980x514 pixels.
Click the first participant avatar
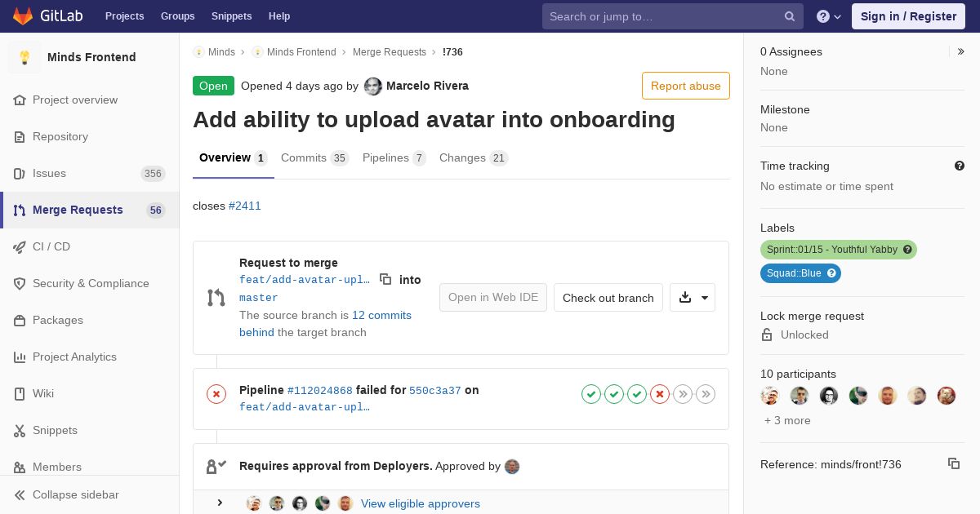(770, 396)
